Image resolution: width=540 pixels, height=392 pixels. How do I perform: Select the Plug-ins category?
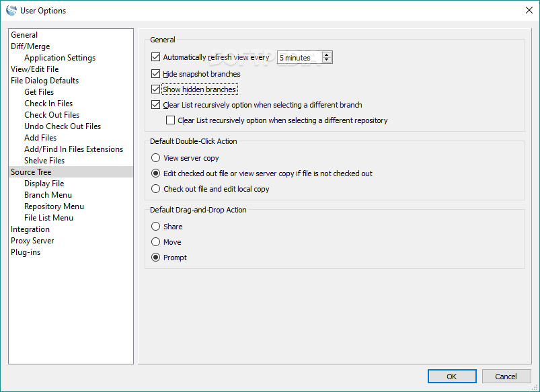click(x=26, y=252)
